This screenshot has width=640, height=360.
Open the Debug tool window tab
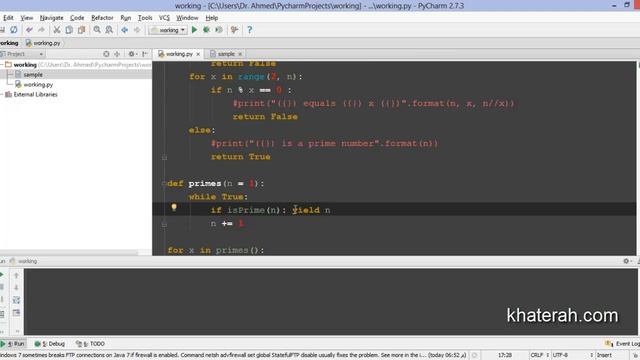click(50, 344)
